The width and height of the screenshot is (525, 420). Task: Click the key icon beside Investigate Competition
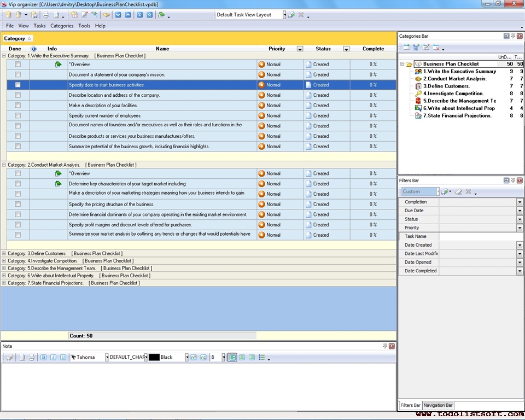pyautogui.click(x=418, y=94)
